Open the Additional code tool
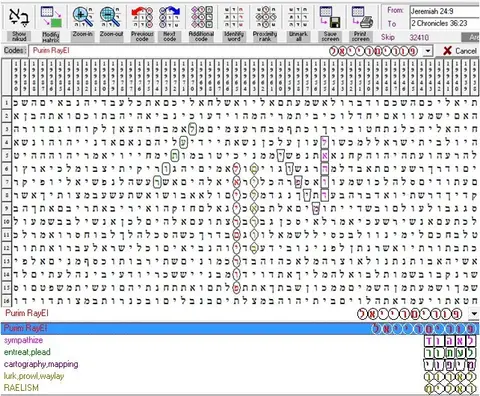The image size is (480, 396). tap(201, 17)
